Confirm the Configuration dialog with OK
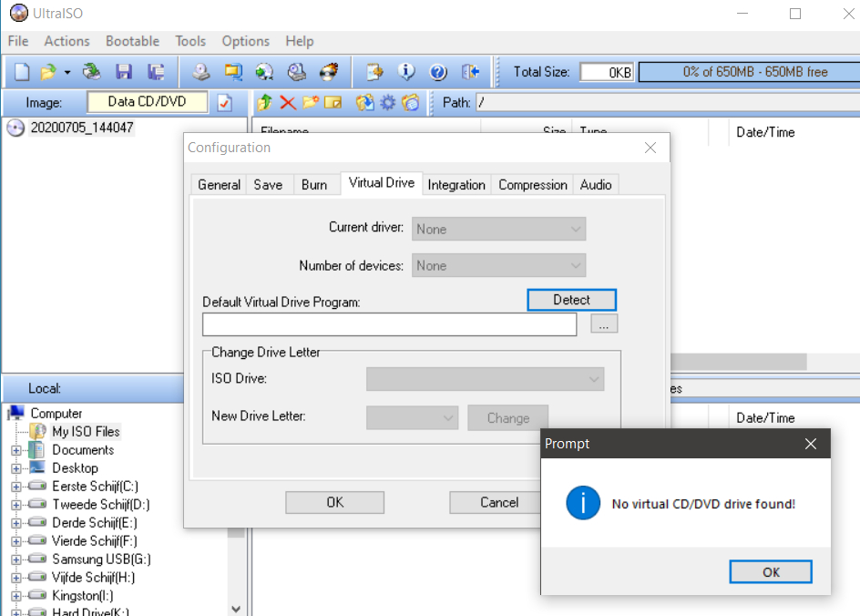The height and width of the screenshot is (616, 860). tap(334, 502)
